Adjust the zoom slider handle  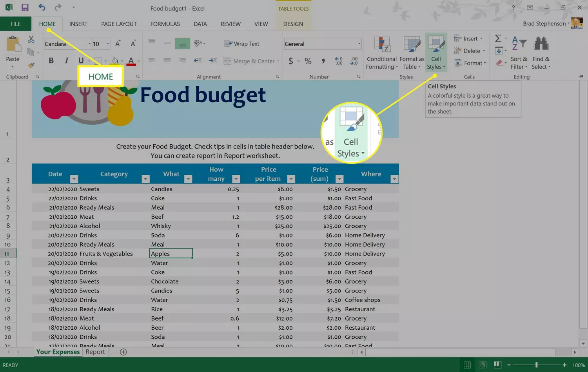click(x=536, y=365)
